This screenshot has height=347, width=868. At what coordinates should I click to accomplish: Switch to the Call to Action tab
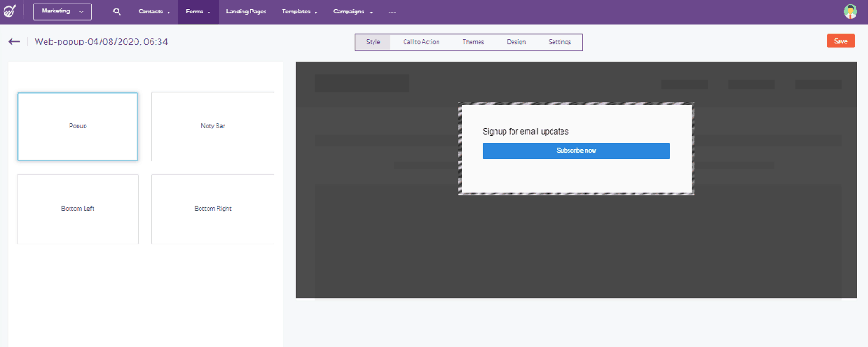(422, 42)
